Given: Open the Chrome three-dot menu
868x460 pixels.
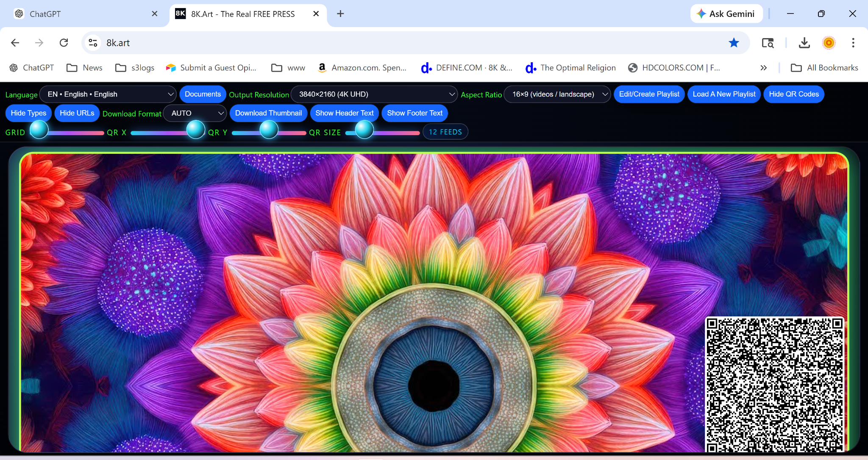Looking at the screenshot, I should 853,43.
